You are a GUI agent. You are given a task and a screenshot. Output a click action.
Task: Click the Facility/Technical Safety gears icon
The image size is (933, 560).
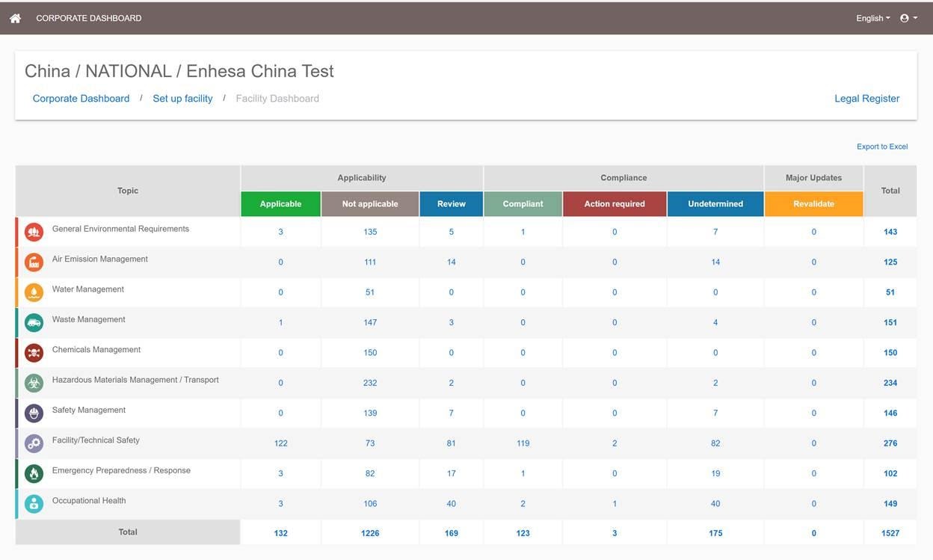point(34,443)
